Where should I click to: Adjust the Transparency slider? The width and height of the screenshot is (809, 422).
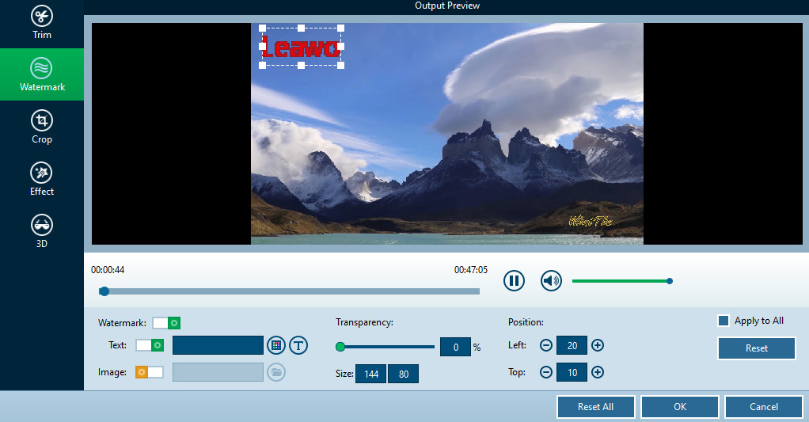tap(385, 347)
